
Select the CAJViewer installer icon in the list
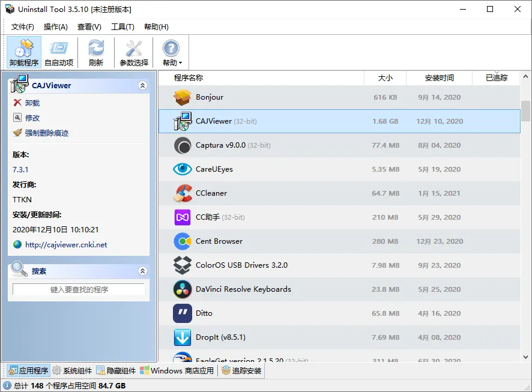(182, 121)
